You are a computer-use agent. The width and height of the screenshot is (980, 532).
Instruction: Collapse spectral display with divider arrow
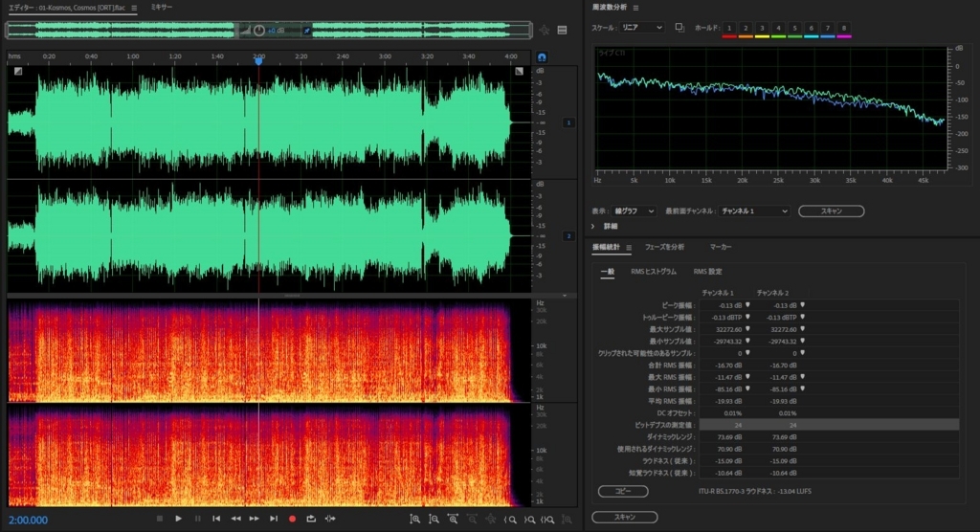click(x=565, y=296)
